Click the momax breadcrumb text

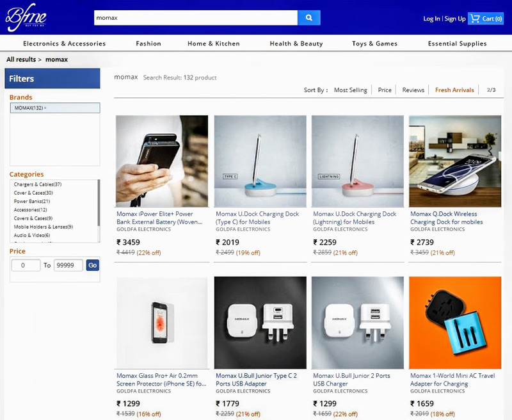pyautogui.click(x=56, y=60)
